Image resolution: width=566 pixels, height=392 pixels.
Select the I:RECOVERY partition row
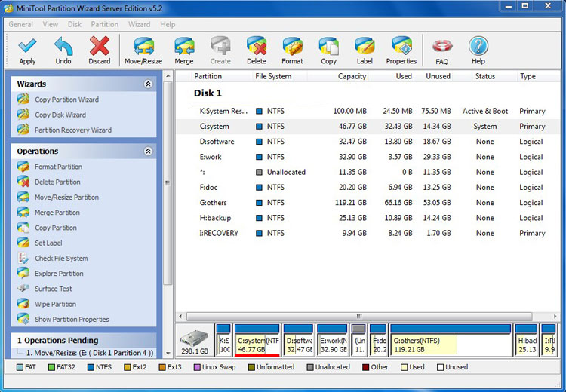point(368,233)
